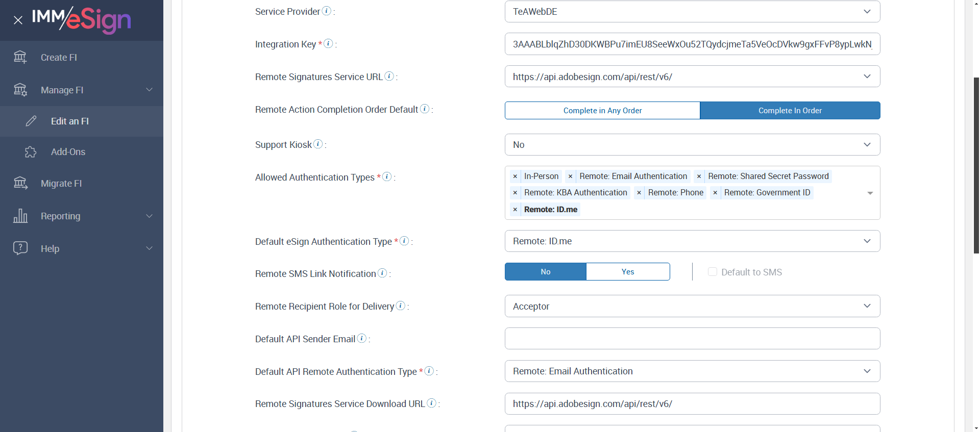Viewport: 980px width, 432px height.
Task: Click the info icon beside Integration Key
Action: click(329, 44)
